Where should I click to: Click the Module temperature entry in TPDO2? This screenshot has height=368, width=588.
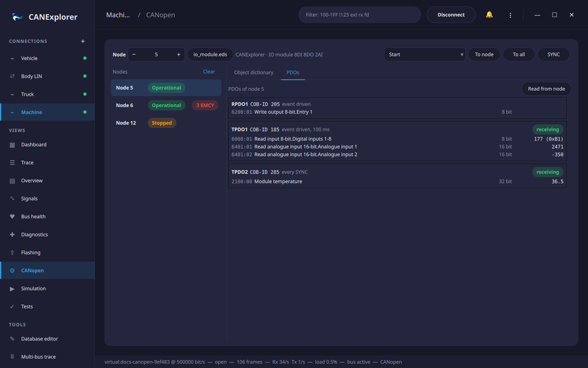[x=397, y=182]
